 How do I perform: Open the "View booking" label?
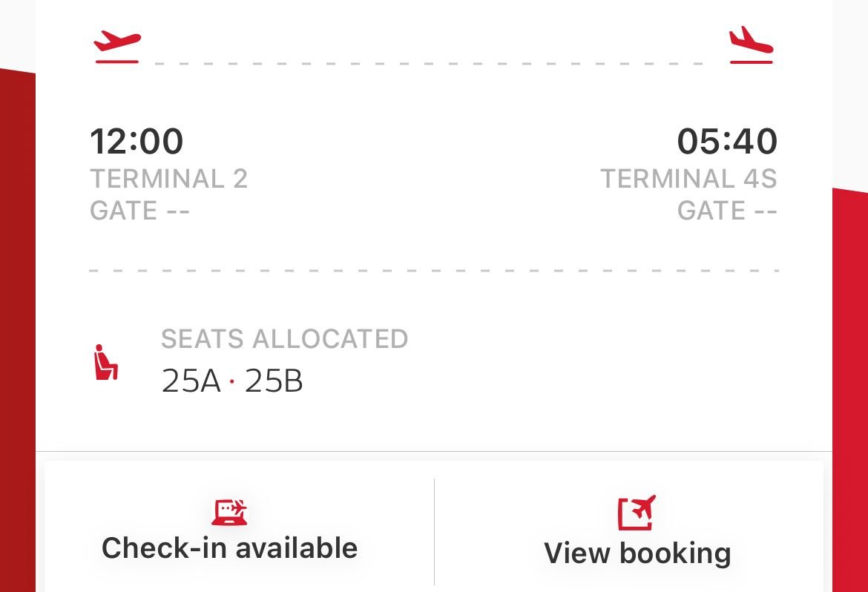[x=637, y=553]
